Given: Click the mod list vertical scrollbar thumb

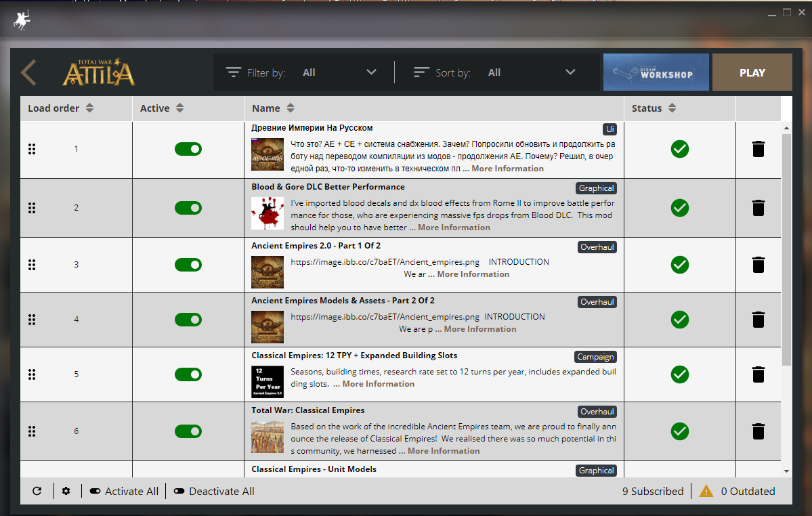Looking at the screenshot, I should click(787, 249).
